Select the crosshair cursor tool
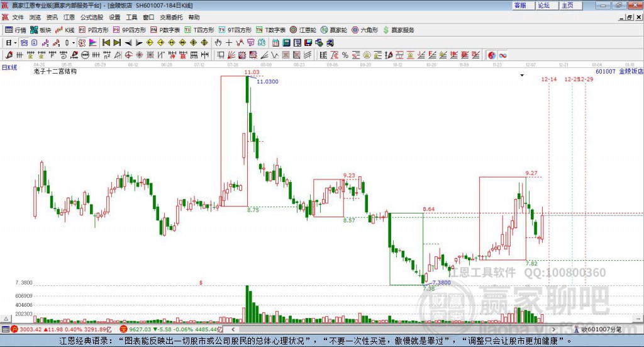644x347 pixels. tap(229, 43)
